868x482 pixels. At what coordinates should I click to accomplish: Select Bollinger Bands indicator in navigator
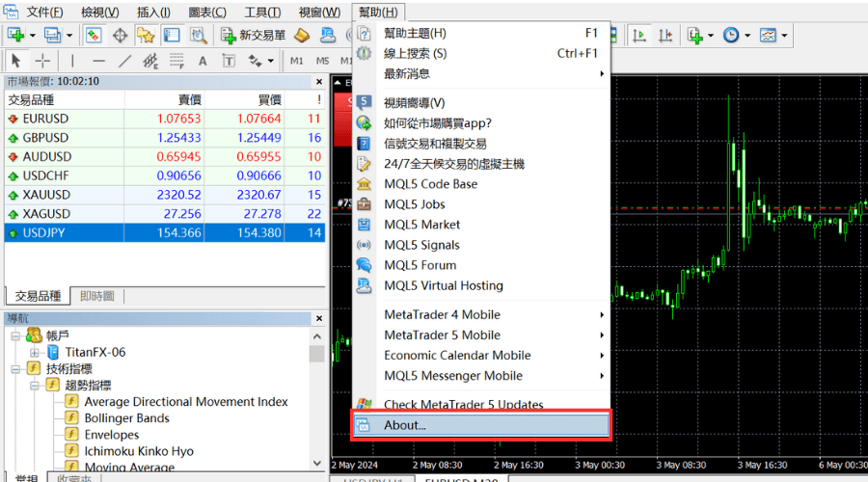[126, 418]
